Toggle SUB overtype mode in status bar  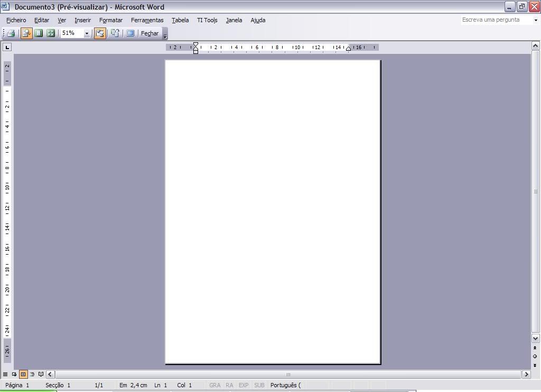259,385
